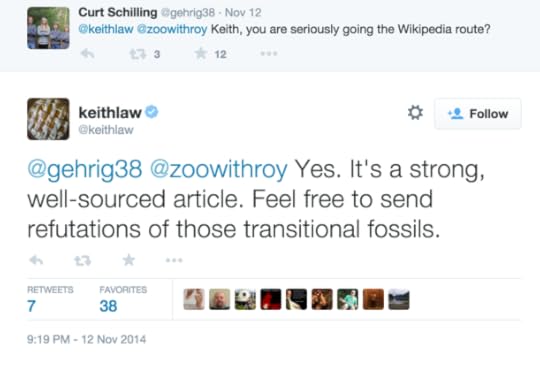540x367 pixels.
Task: Favorite Curt Schilling's tweet with the star
Action: point(201,53)
